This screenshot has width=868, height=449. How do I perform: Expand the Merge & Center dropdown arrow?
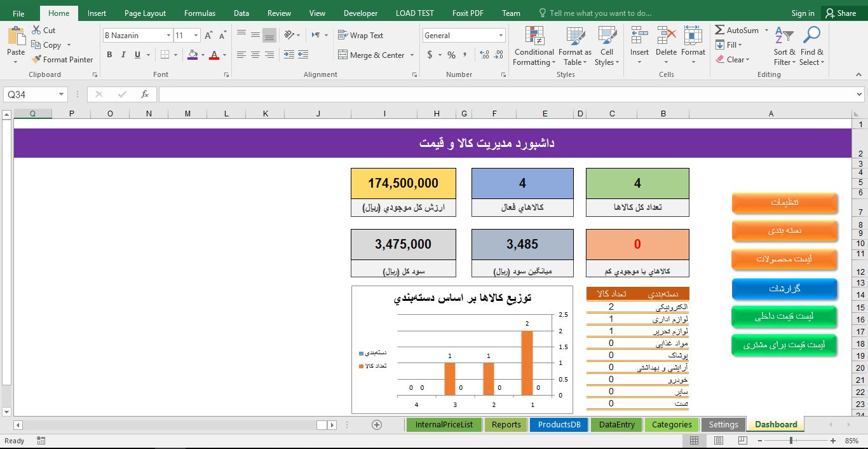pyautogui.click(x=412, y=55)
